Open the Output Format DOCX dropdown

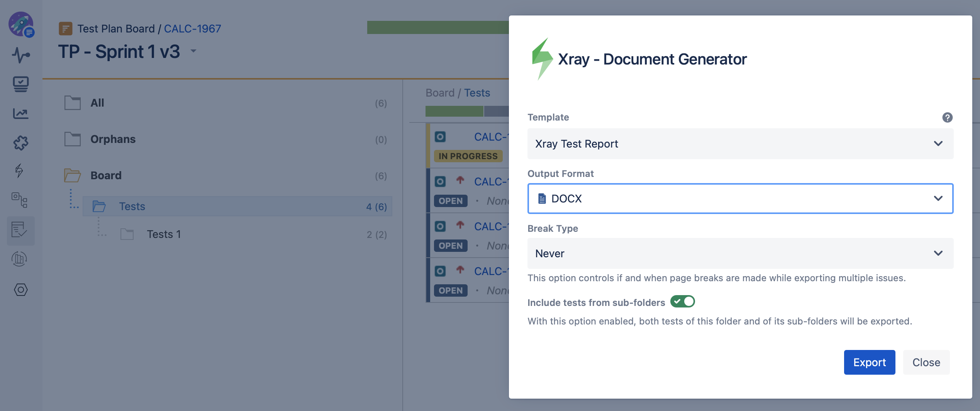coord(740,199)
